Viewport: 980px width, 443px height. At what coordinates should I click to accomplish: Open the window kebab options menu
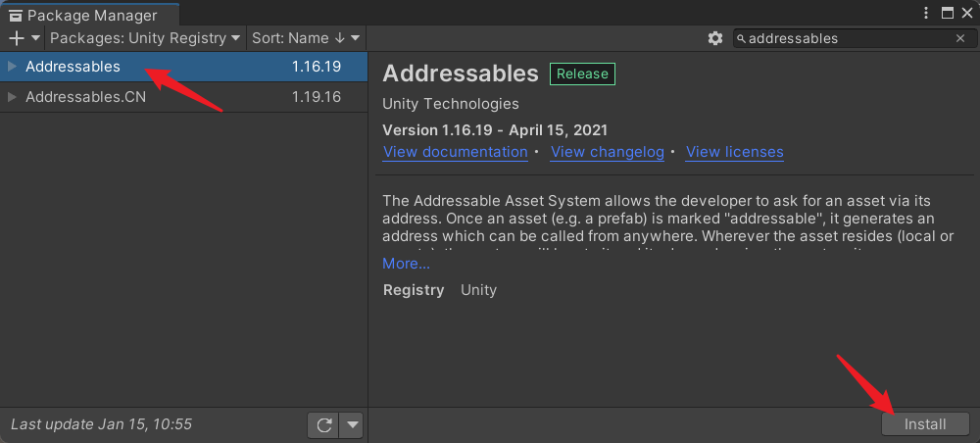pyautogui.click(x=926, y=13)
